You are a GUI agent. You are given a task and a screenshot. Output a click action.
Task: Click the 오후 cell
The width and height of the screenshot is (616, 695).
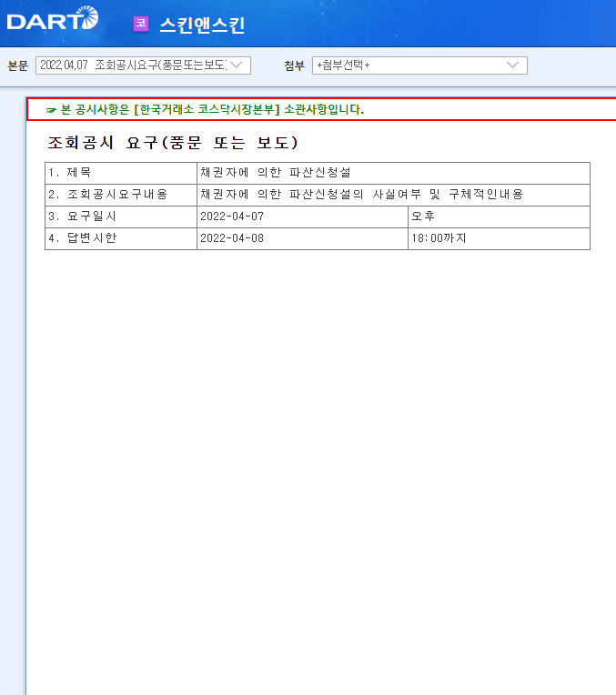click(499, 217)
